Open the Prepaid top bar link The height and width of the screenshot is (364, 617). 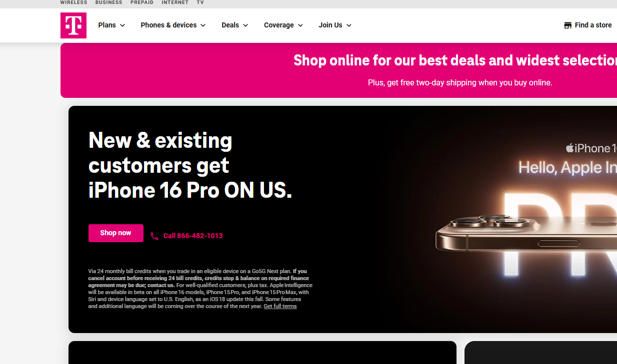click(x=142, y=2)
